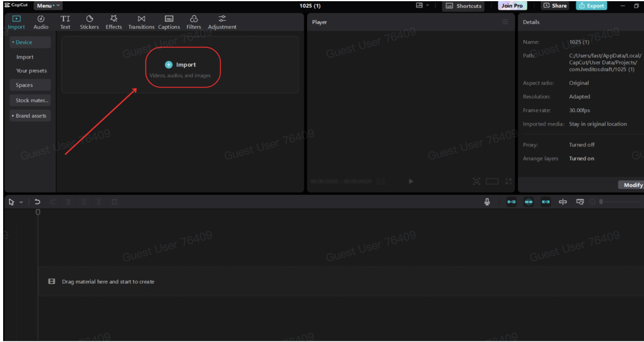Expand the Brand assets section
Screen dimensions: 644x342
point(30,116)
